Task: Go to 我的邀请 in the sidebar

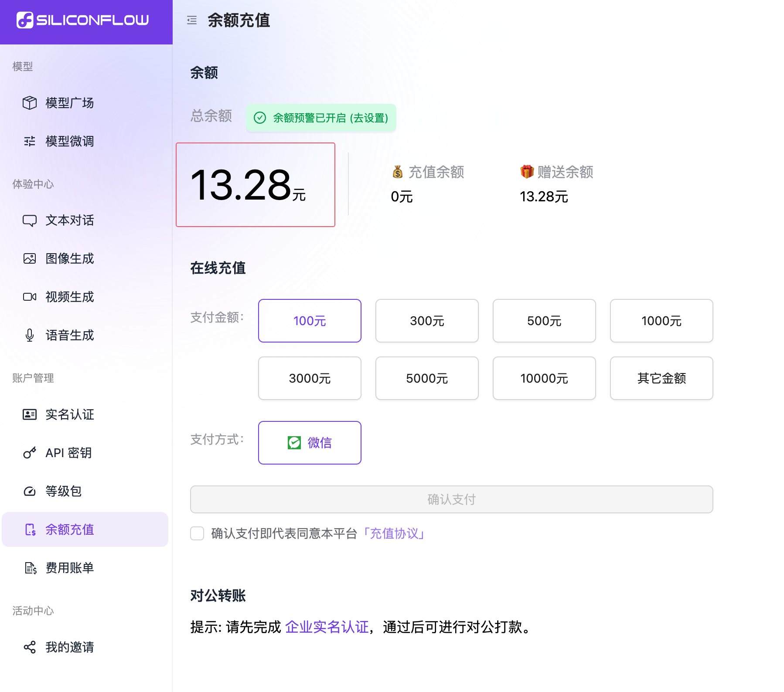Action: [70, 647]
